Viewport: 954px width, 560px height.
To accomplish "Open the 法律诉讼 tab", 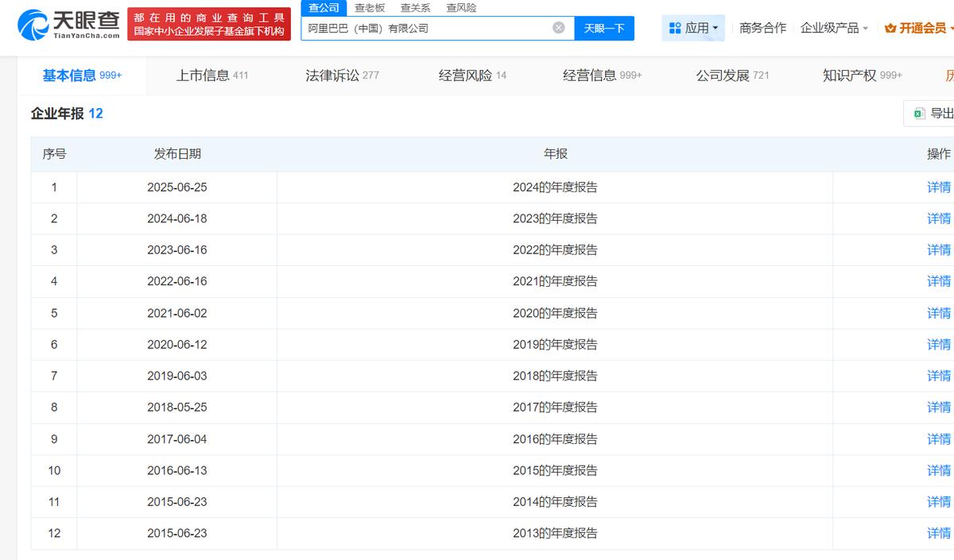I will coord(342,75).
